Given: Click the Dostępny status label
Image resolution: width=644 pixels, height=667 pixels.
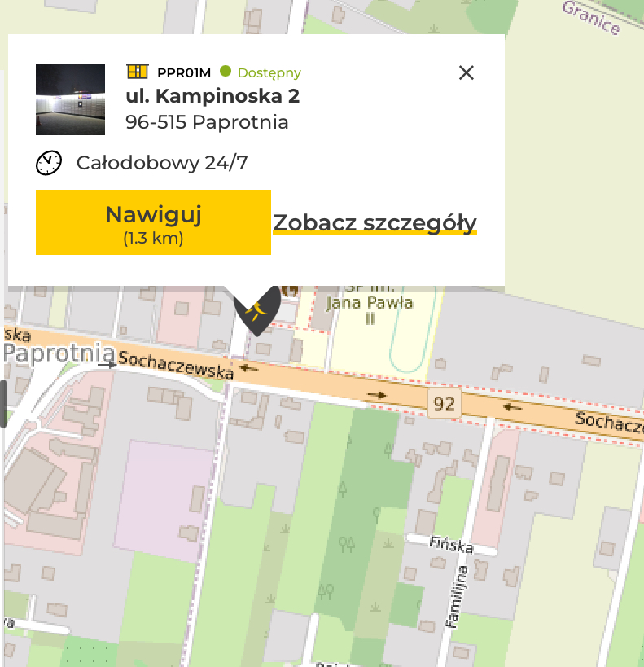Looking at the screenshot, I should [269, 73].
